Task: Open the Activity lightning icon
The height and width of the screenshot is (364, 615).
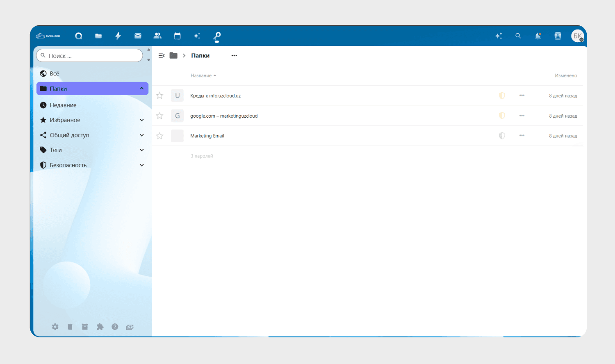Action: tap(118, 36)
